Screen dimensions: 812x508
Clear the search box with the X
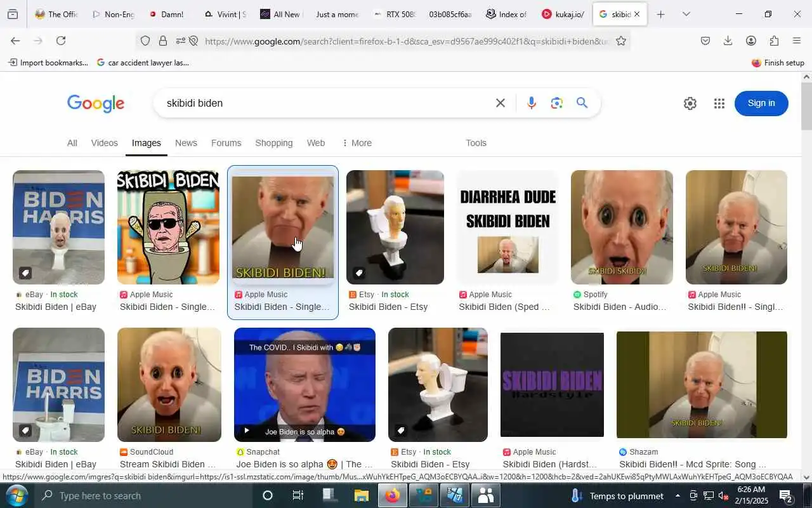501,103
